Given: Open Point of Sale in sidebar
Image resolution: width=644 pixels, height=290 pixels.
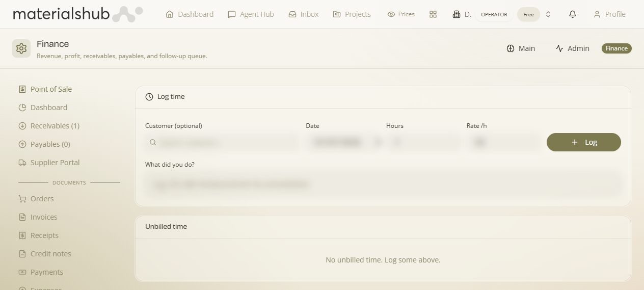Looking at the screenshot, I should point(51,89).
